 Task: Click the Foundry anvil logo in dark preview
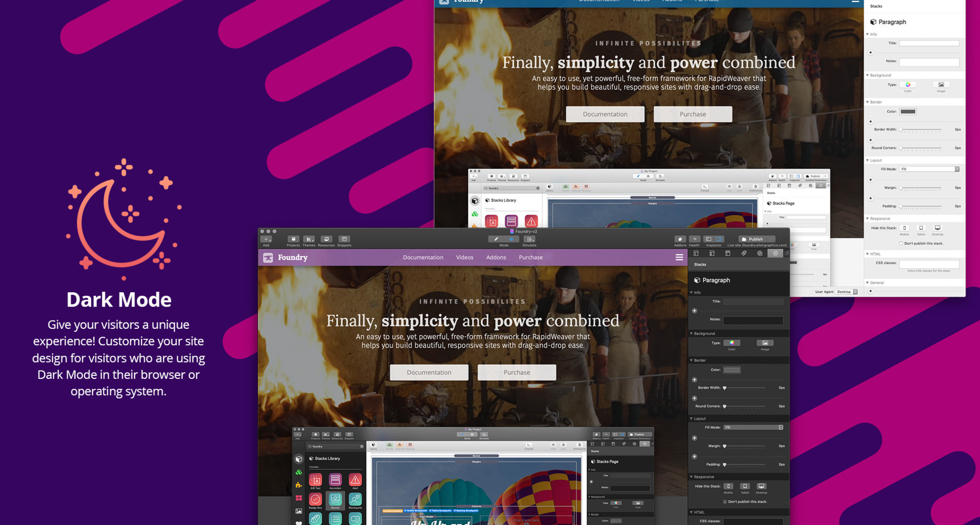click(268, 258)
